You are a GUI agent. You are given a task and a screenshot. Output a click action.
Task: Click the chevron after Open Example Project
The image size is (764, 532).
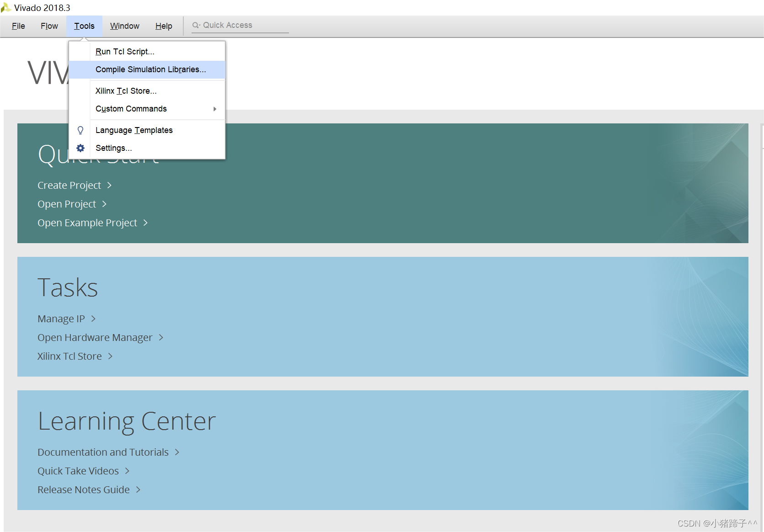click(145, 223)
